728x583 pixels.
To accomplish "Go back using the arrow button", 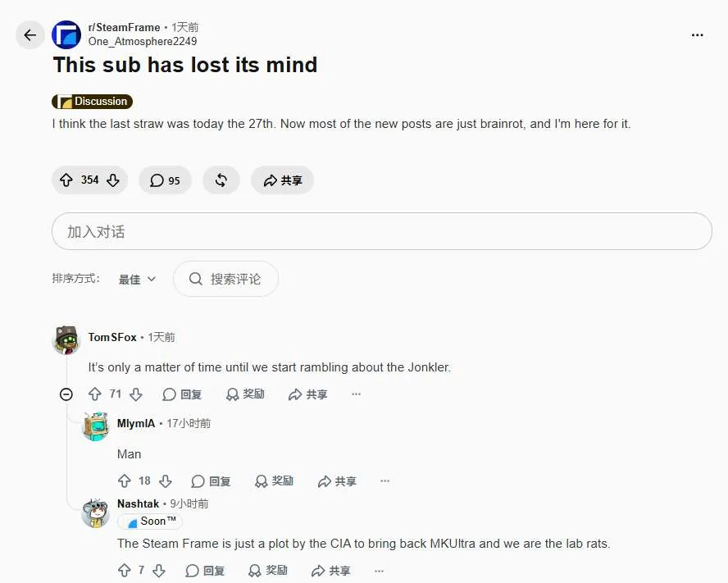I will pos(30,34).
